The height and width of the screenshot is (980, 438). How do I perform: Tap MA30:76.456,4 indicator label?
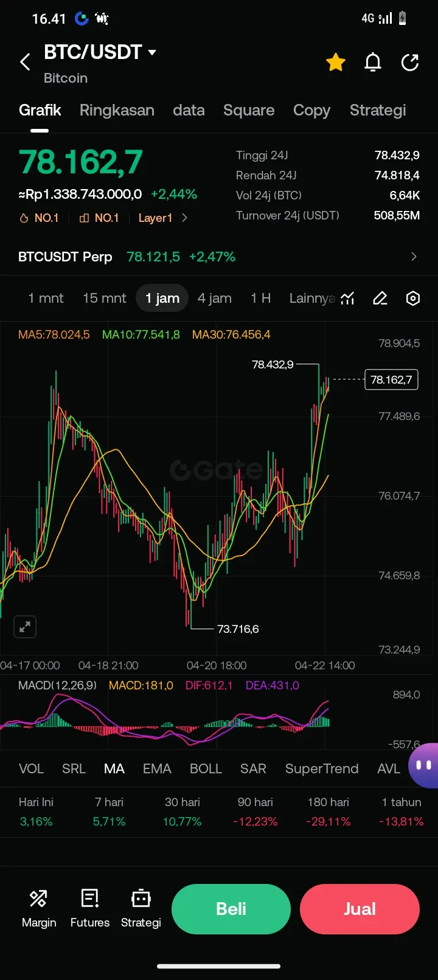tap(231, 334)
